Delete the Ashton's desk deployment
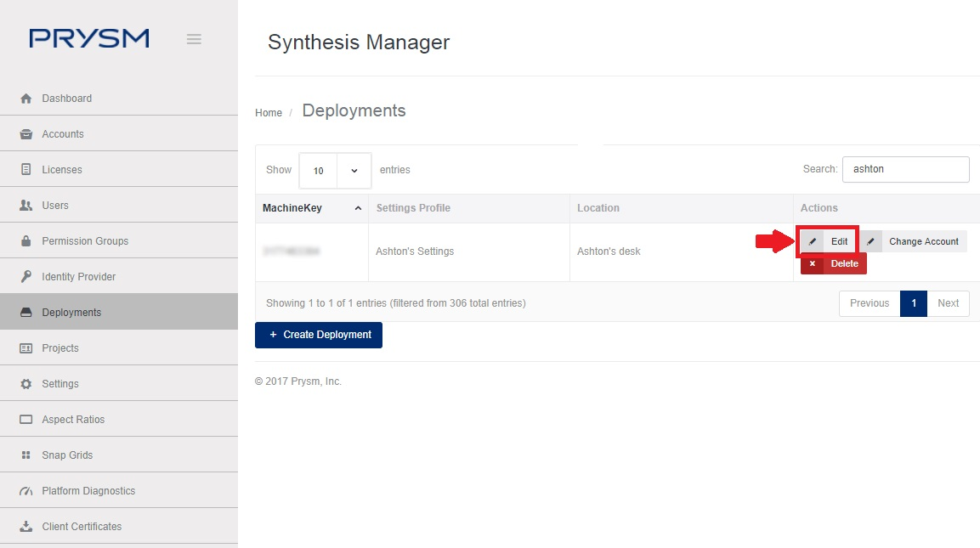The image size is (980, 548). click(833, 263)
